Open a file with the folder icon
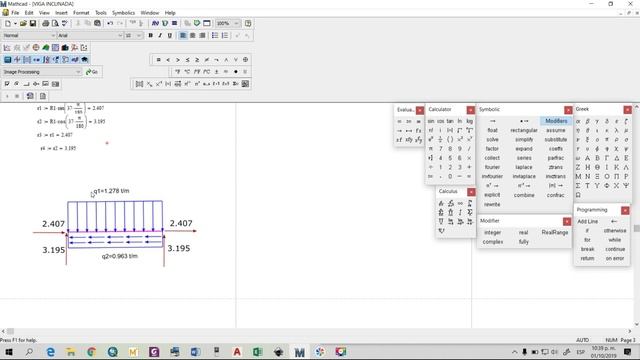 point(23,23)
